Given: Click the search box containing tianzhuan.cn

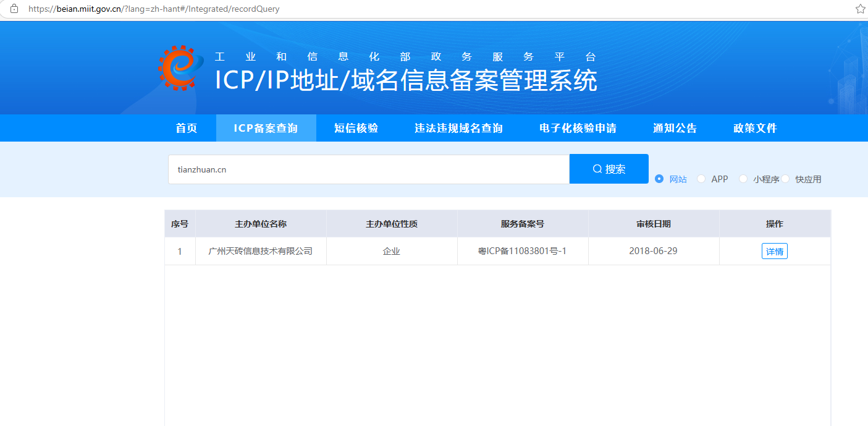Looking at the screenshot, I should (x=369, y=169).
